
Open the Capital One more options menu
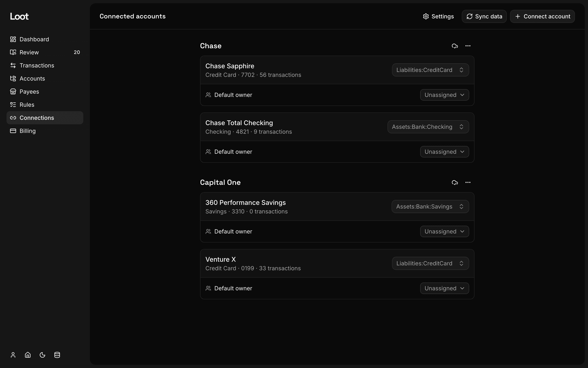(468, 182)
